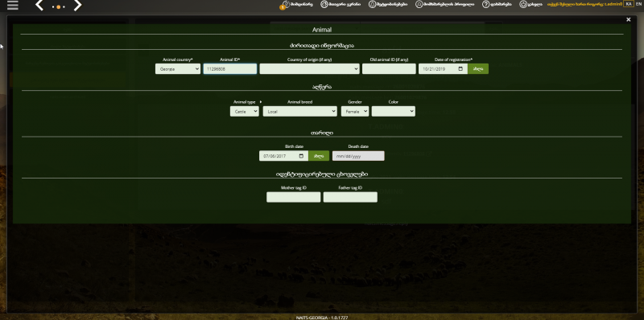The image size is (644, 320).
Task: Switch language to EN
Action: (x=638, y=4)
